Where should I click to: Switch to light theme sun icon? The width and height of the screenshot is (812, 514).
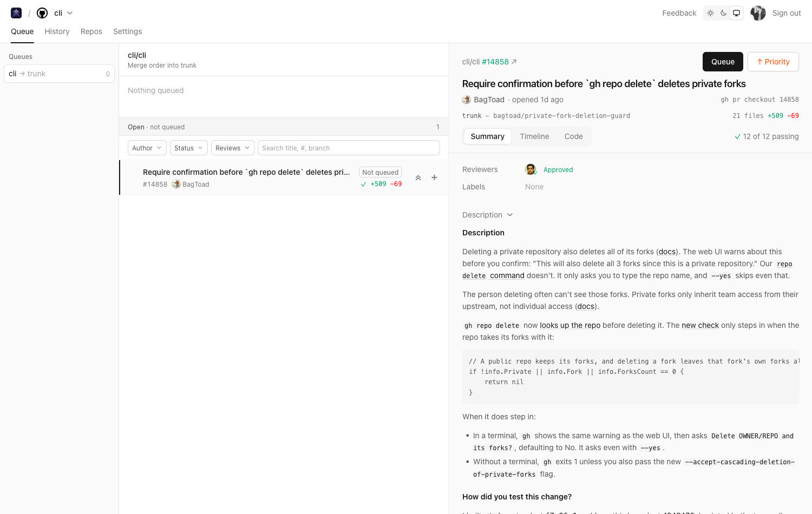(710, 13)
